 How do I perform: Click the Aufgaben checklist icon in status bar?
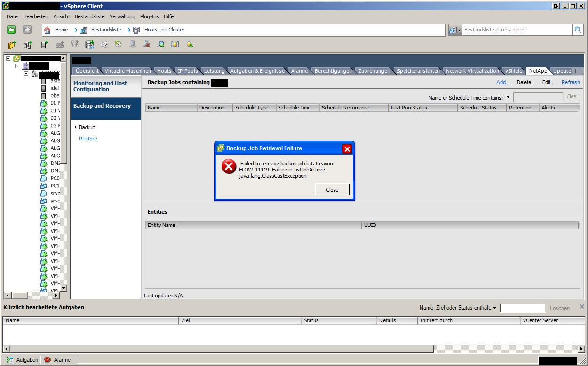(9, 360)
